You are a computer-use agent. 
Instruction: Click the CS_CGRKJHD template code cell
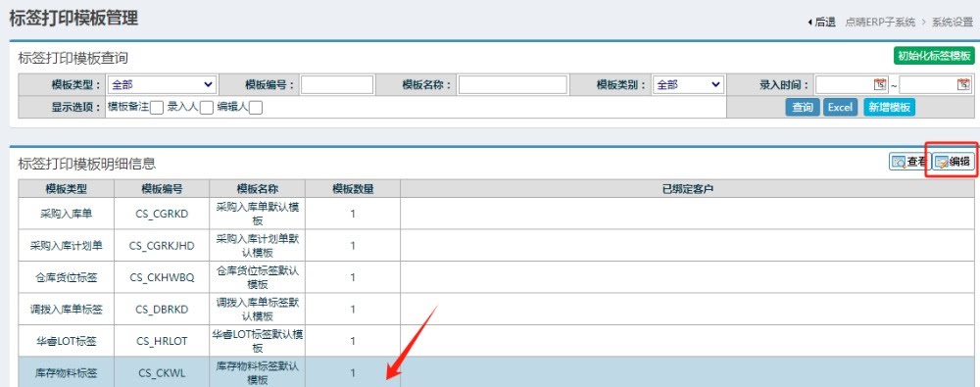tap(162, 246)
